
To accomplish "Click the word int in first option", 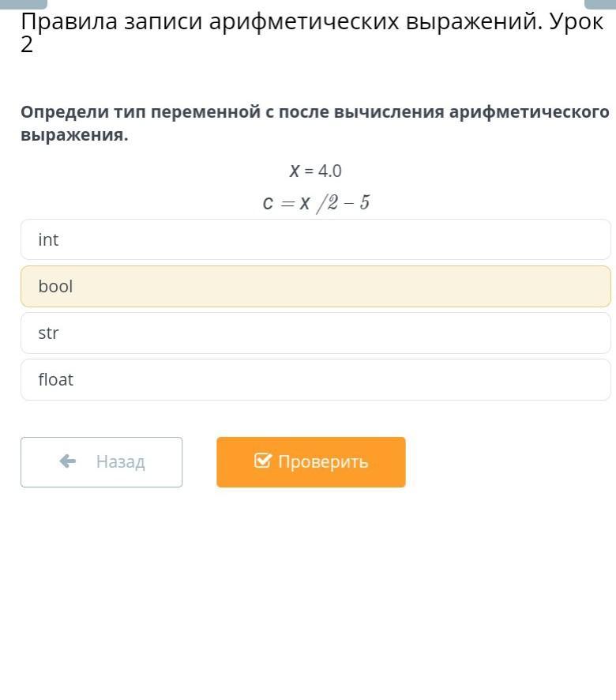I will (x=48, y=239).
